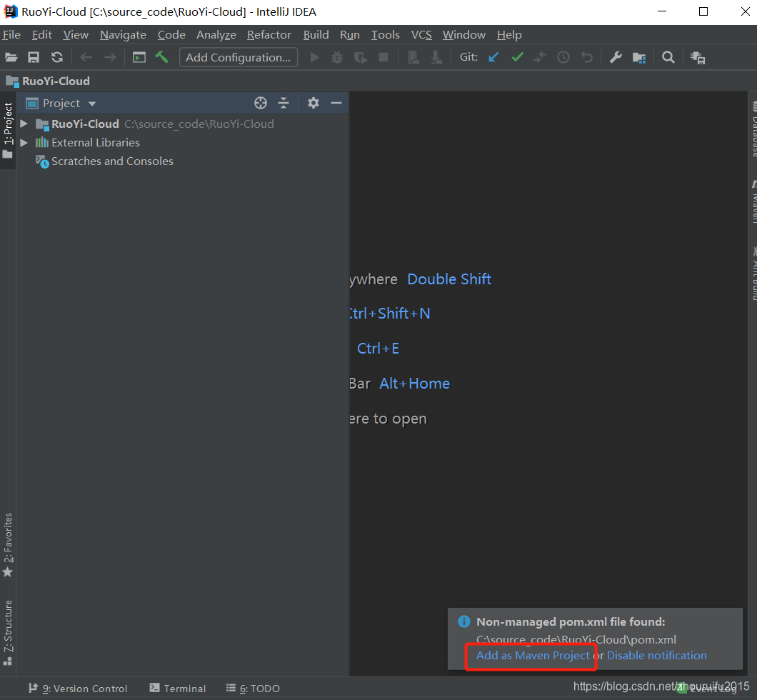This screenshot has height=700, width=757.
Task: Click the locate target crosshair icon
Action: tap(261, 103)
